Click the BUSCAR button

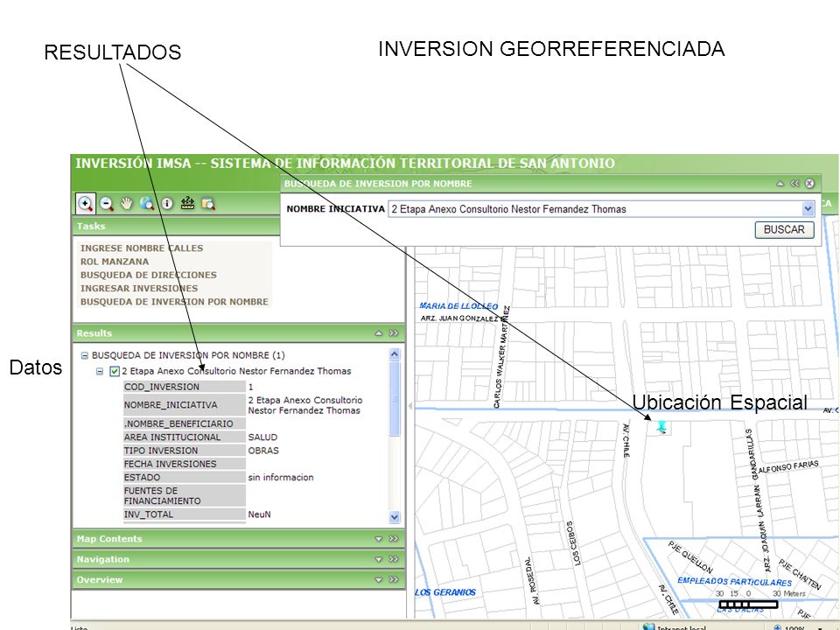[784, 230]
